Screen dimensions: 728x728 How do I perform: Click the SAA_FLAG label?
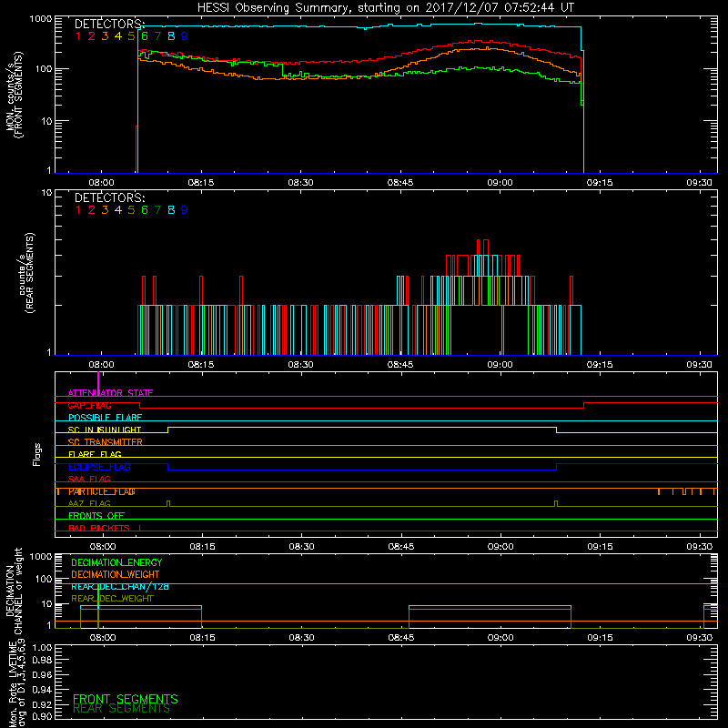click(x=89, y=479)
